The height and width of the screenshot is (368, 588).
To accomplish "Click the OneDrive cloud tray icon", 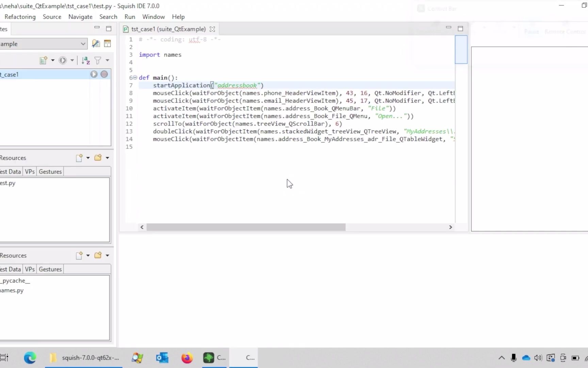I will 526,358.
